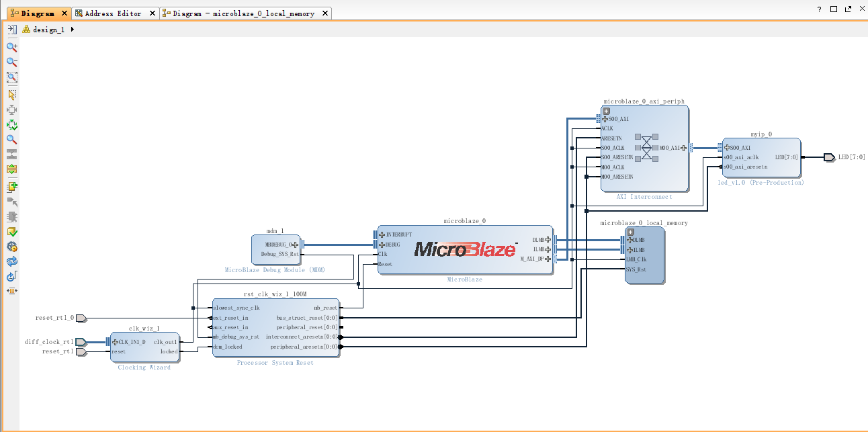Close the microblaze_0_local_memory diagram tab
868x432 pixels.
pos(324,13)
